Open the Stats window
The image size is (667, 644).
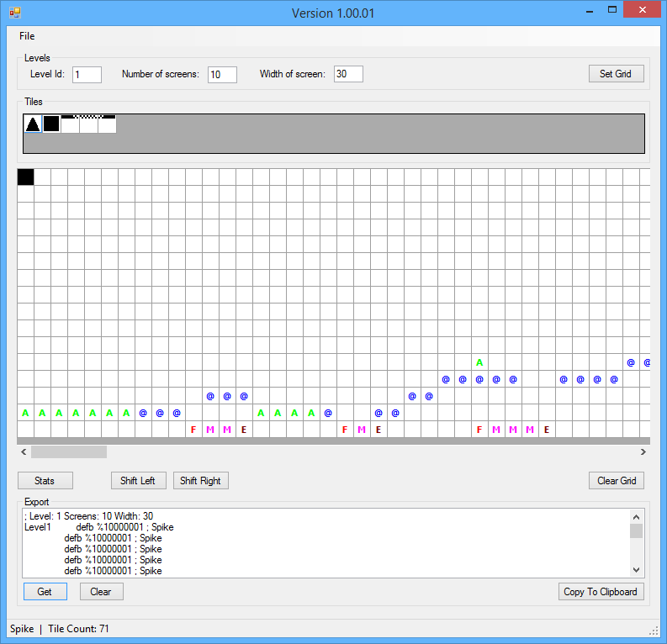pos(45,480)
